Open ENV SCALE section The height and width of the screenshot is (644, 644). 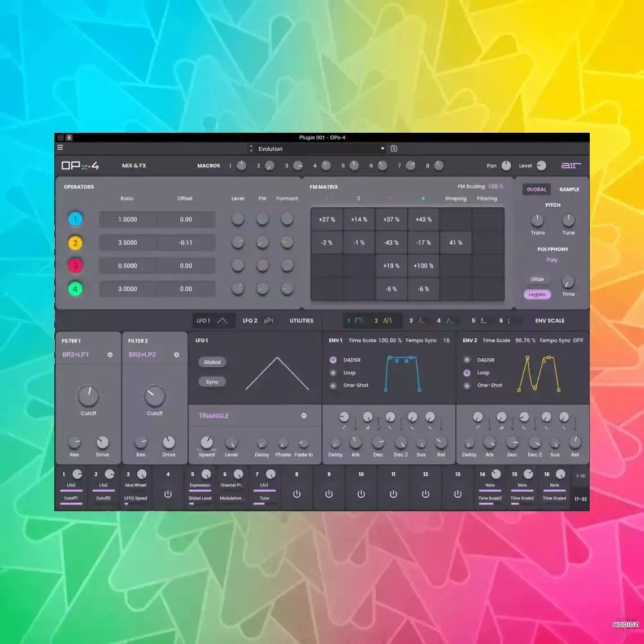550,320
